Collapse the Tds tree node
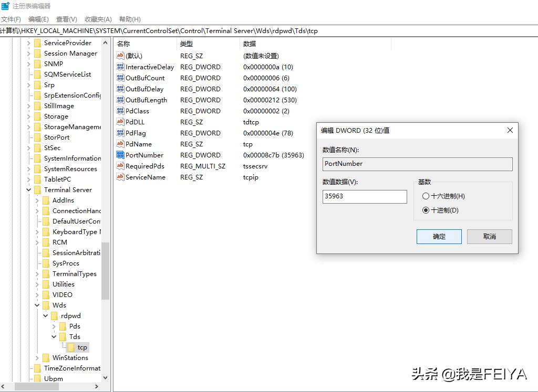Screen dimensions: 538x392 54,336
